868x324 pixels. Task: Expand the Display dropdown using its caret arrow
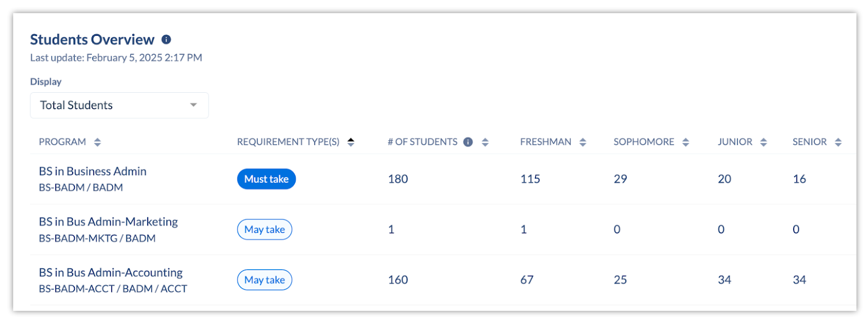click(x=193, y=105)
